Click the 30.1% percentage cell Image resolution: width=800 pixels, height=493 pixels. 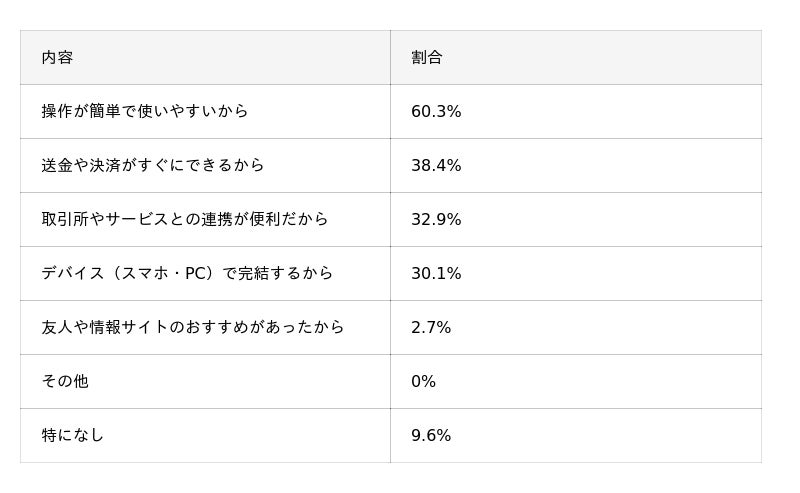pyautogui.click(x=436, y=274)
